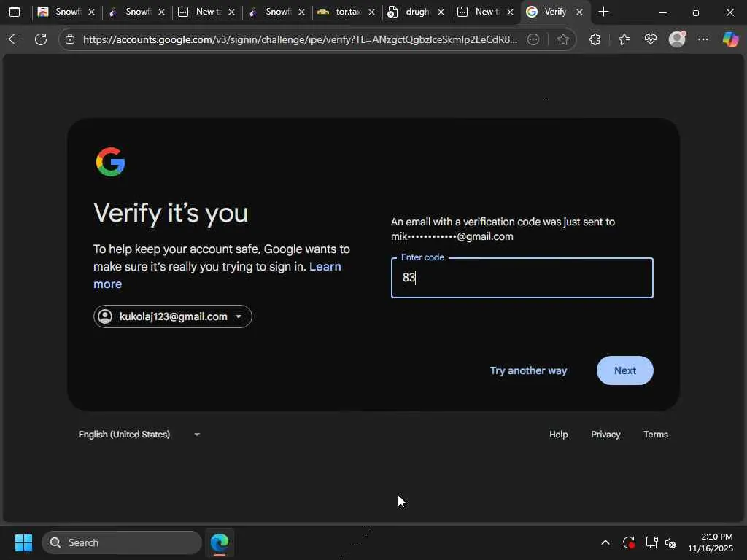
Task: Click the Enter code field
Action: (522, 278)
